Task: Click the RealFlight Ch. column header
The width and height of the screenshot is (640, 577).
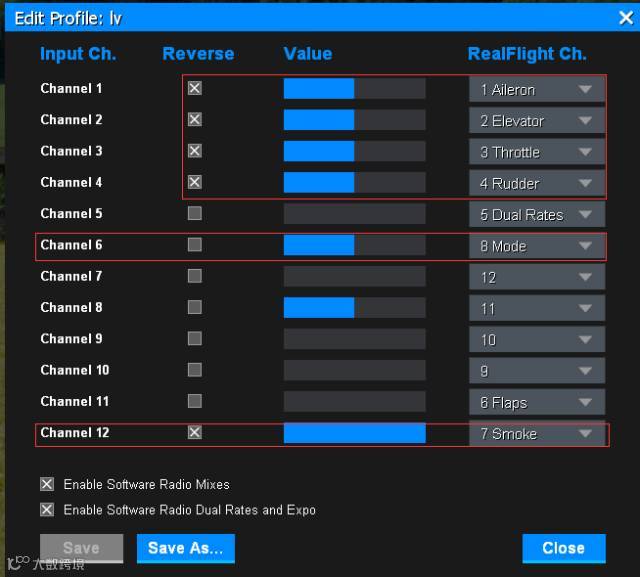Action: click(x=527, y=54)
